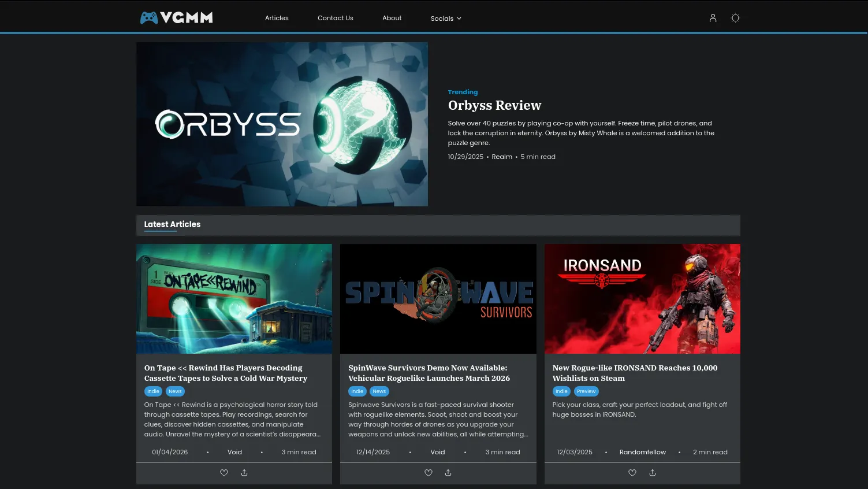The height and width of the screenshot is (489, 868).
Task: Click Void author on On Tape card
Action: pyautogui.click(x=234, y=452)
